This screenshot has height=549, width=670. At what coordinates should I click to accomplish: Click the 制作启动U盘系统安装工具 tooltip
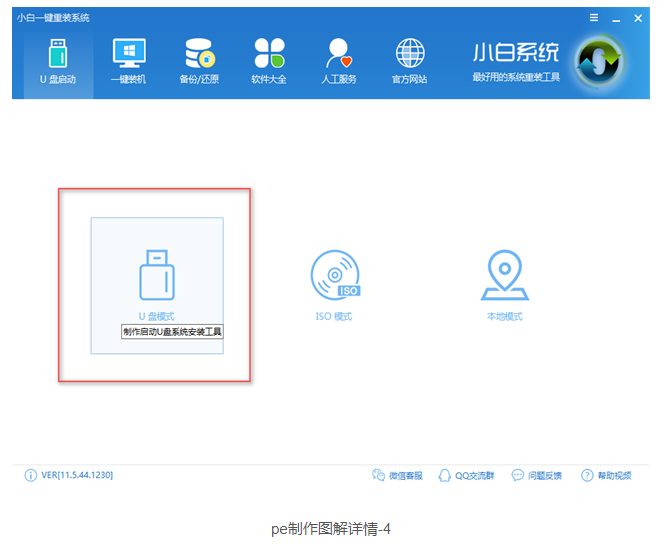coord(172,332)
